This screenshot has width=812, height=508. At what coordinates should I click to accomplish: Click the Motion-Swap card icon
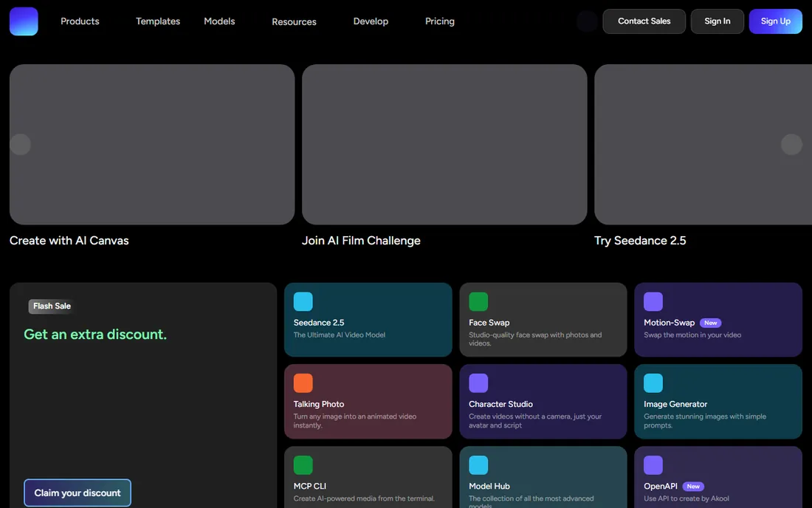coord(653,301)
